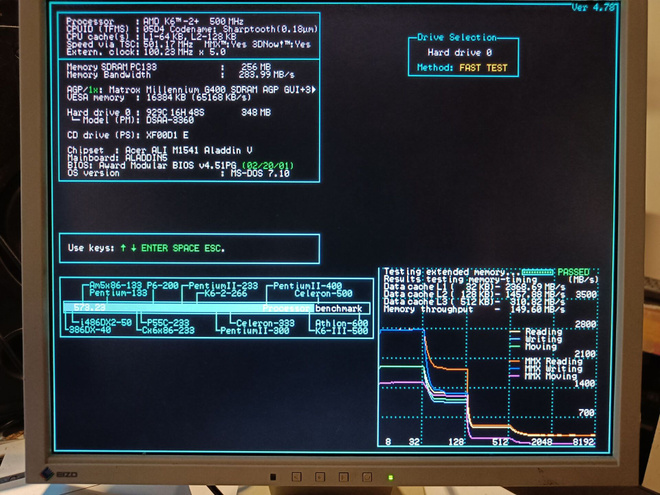Click the K6-2-266 benchmark marker
The width and height of the screenshot is (660, 495).
pyautogui.click(x=226, y=293)
